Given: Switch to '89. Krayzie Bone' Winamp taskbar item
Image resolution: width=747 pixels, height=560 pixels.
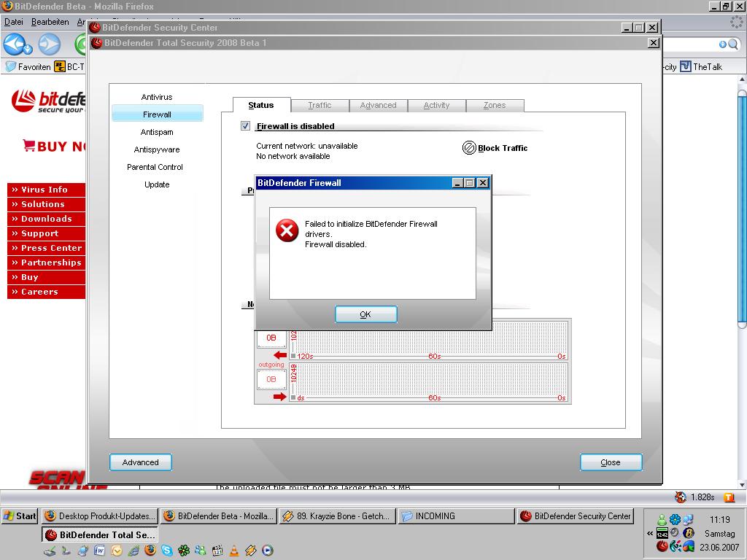Looking at the screenshot, I should coord(337,516).
